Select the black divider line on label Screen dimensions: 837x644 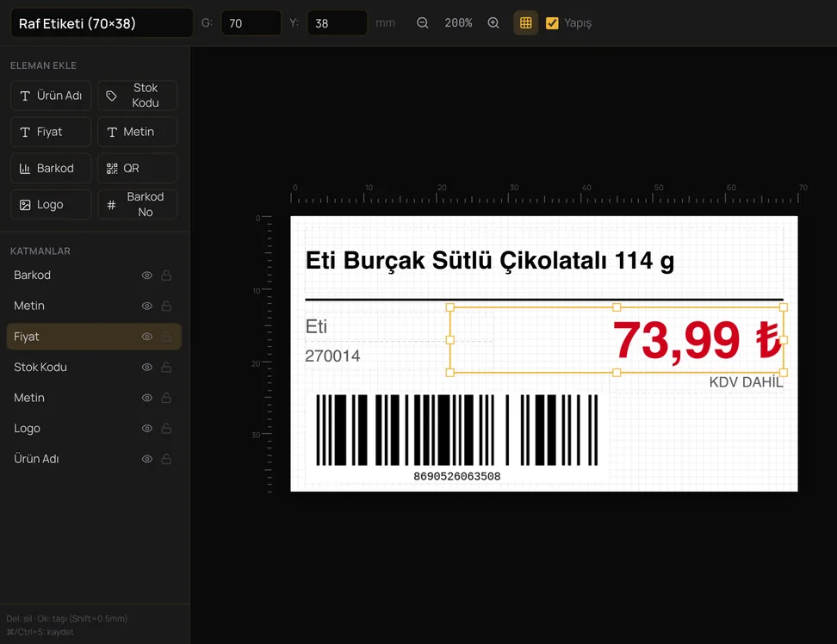(544, 300)
